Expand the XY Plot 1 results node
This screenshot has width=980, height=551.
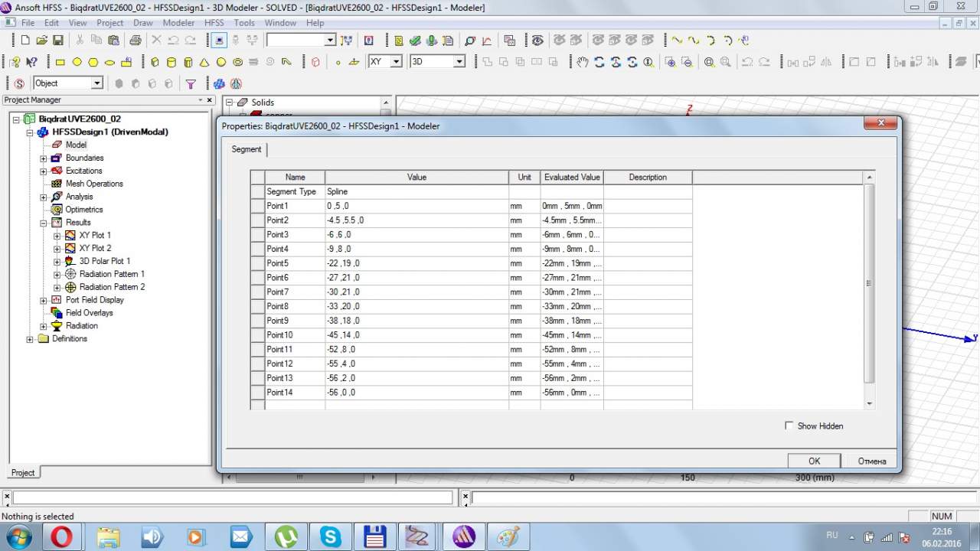point(57,236)
